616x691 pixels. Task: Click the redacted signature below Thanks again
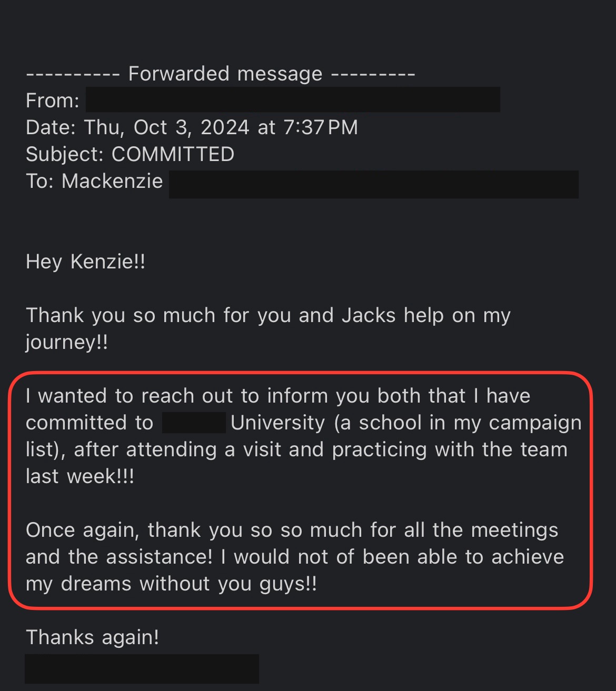tap(142, 668)
